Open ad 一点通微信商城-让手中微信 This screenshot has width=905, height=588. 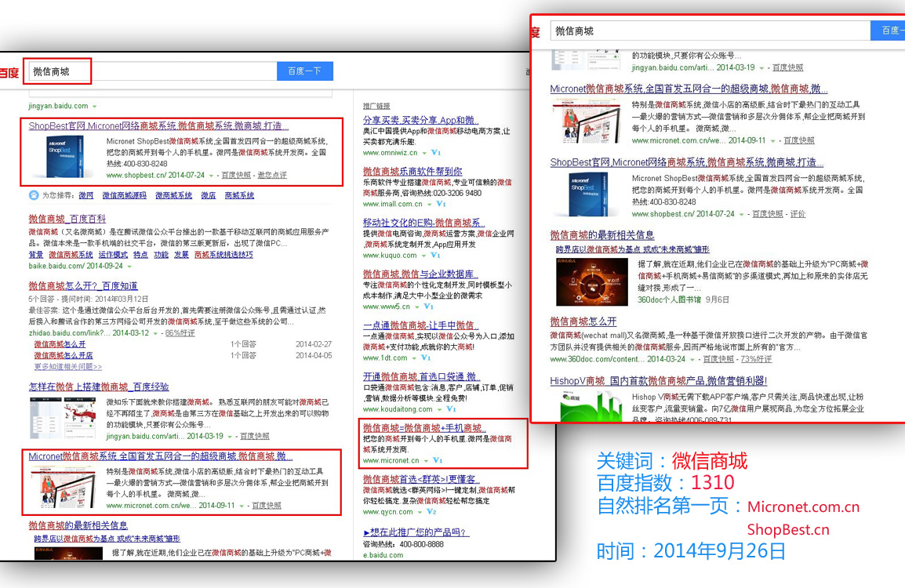tap(421, 325)
